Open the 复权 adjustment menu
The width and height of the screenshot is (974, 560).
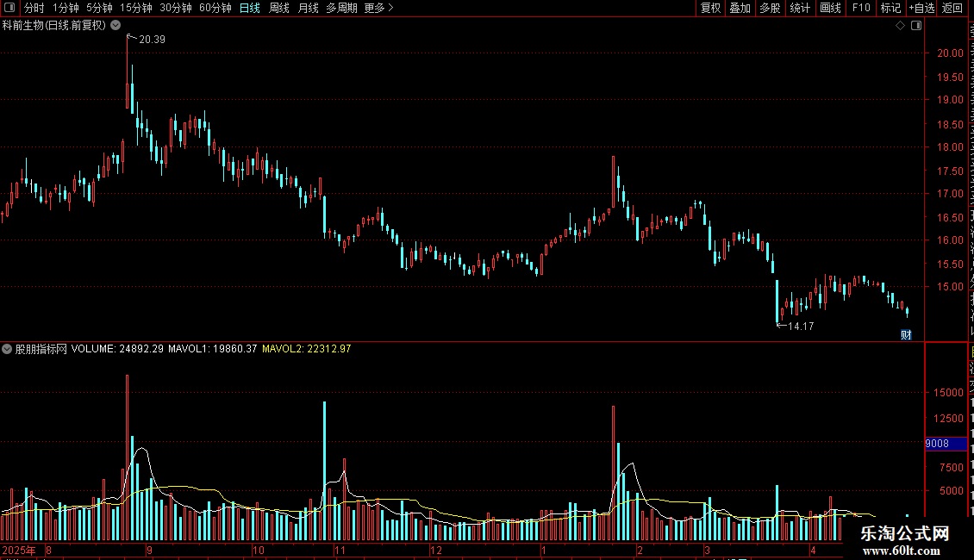pyautogui.click(x=710, y=8)
